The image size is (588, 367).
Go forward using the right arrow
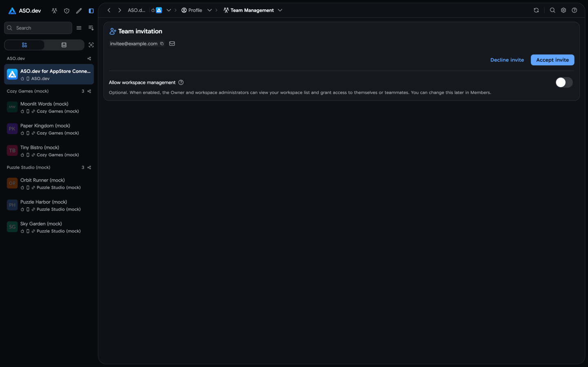(x=120, y=10)
